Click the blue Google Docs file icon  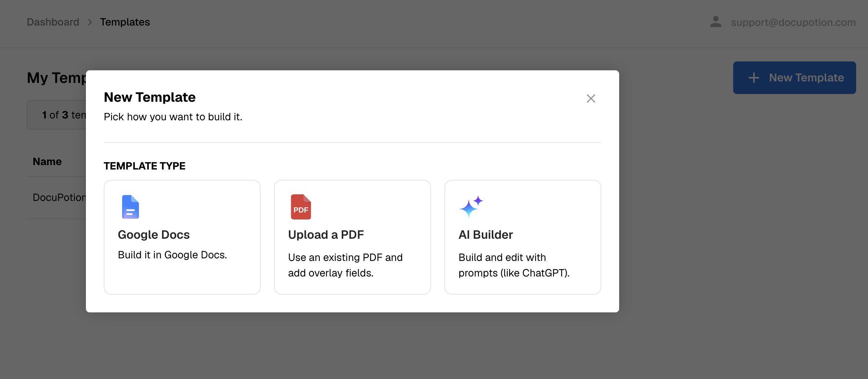click(130, 207)
